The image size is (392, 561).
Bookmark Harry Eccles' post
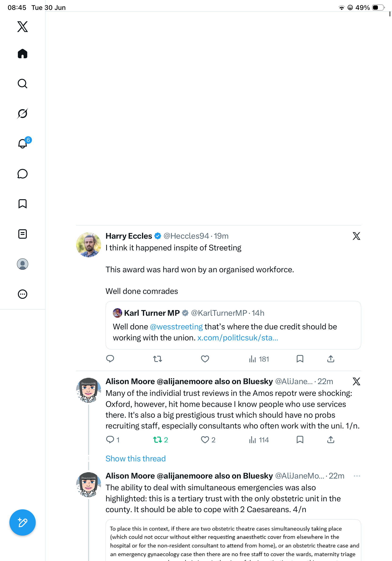tap(300, 359)
